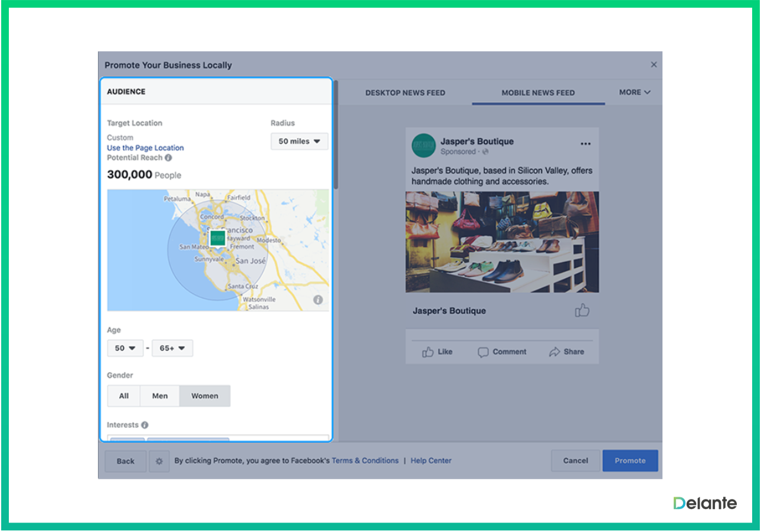This screenshot has height=532, width=761.
Task: Open Terms & Conditions link
Action: coord(365,461)
